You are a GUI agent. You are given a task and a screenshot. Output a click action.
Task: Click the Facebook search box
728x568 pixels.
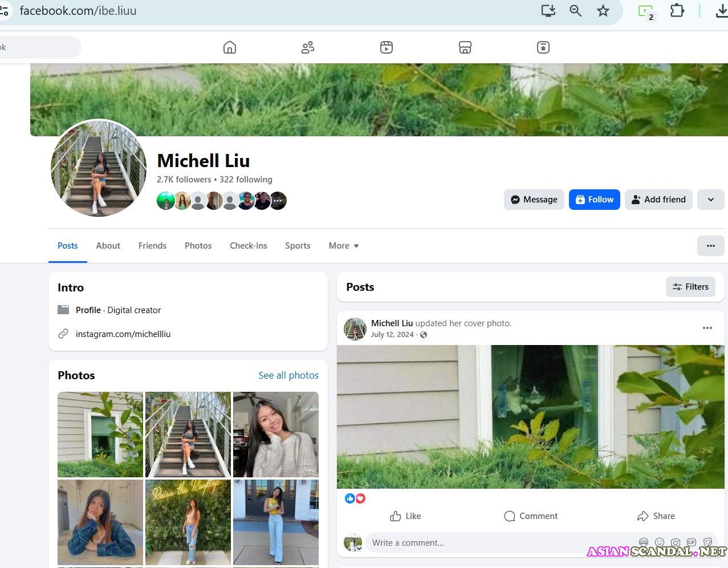pyautogui.click(x=40, y=47)
